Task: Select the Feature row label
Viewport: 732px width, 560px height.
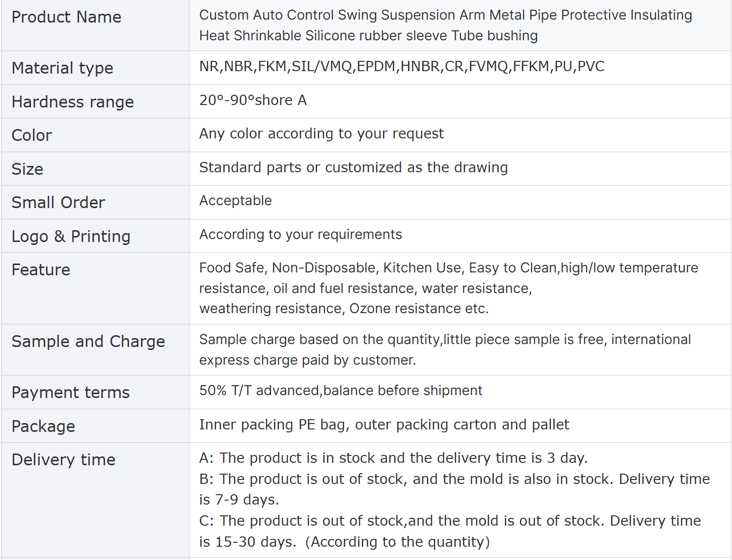Action: pyautogui.click(x=41, y=269)
